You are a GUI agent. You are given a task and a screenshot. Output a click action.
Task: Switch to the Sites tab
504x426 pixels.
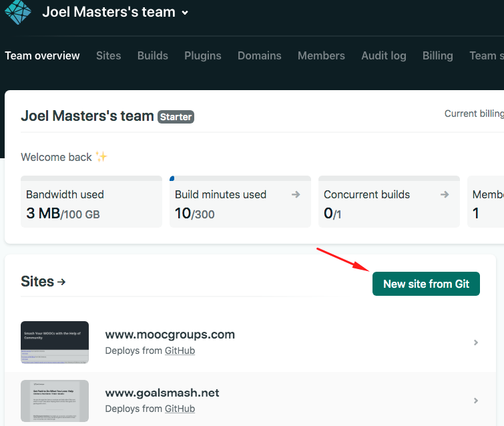[x=109, y=55]
